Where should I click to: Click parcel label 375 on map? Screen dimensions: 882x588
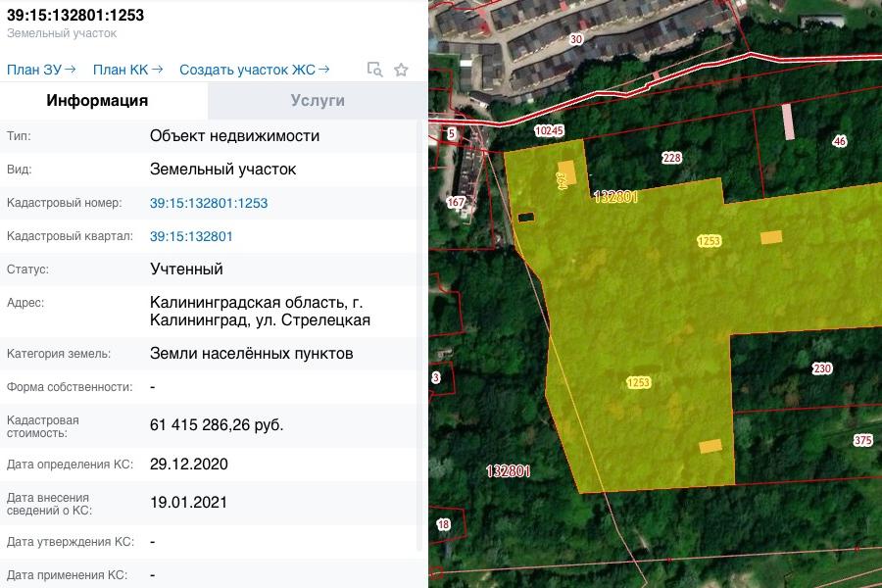pos(862,441)
